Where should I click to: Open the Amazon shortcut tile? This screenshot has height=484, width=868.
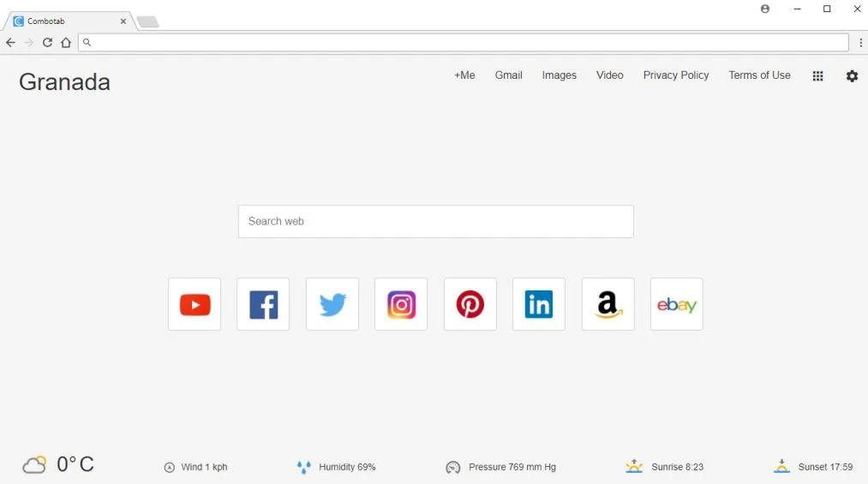608,304
